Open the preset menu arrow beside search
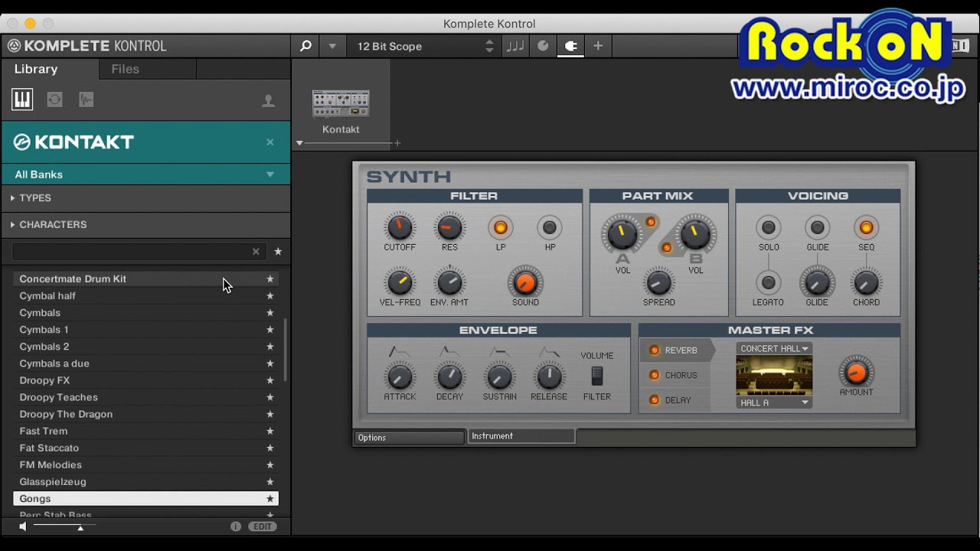 [x=332, y=46]
